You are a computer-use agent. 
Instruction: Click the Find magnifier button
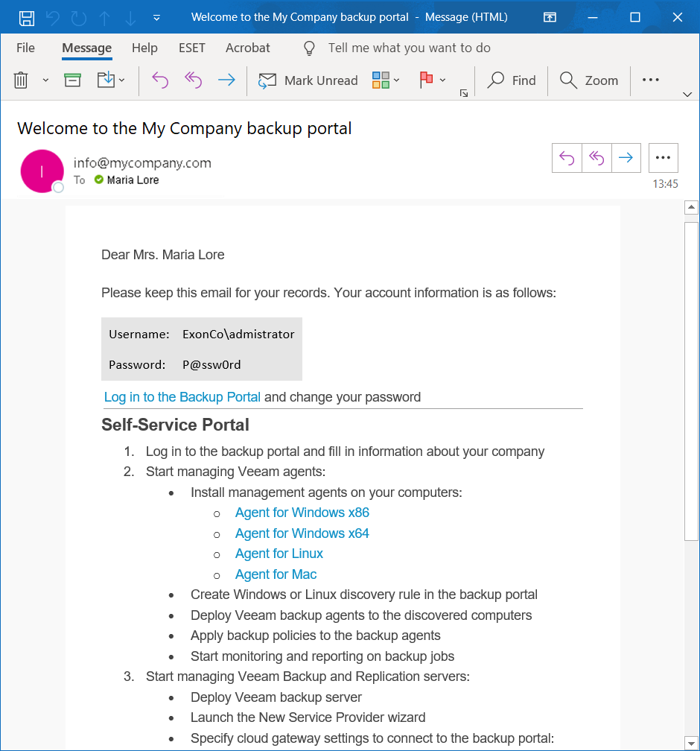pyautogui.click(x=512, y=80)
